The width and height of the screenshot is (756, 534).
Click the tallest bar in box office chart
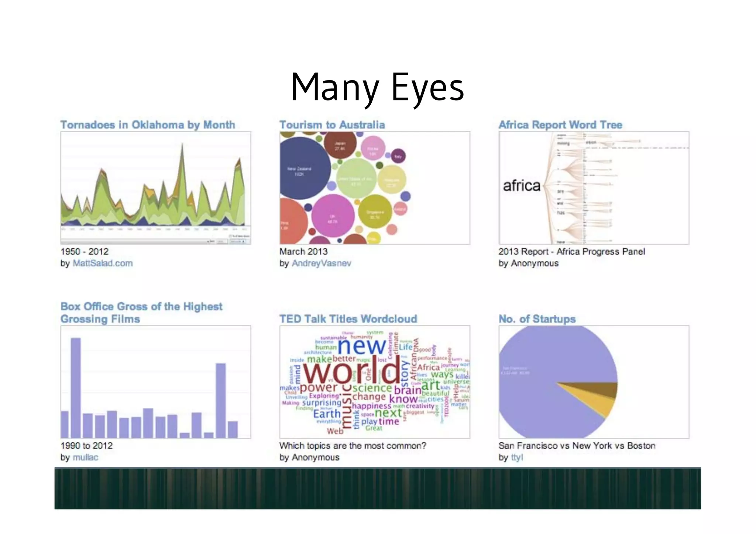[x=76, y=388]
